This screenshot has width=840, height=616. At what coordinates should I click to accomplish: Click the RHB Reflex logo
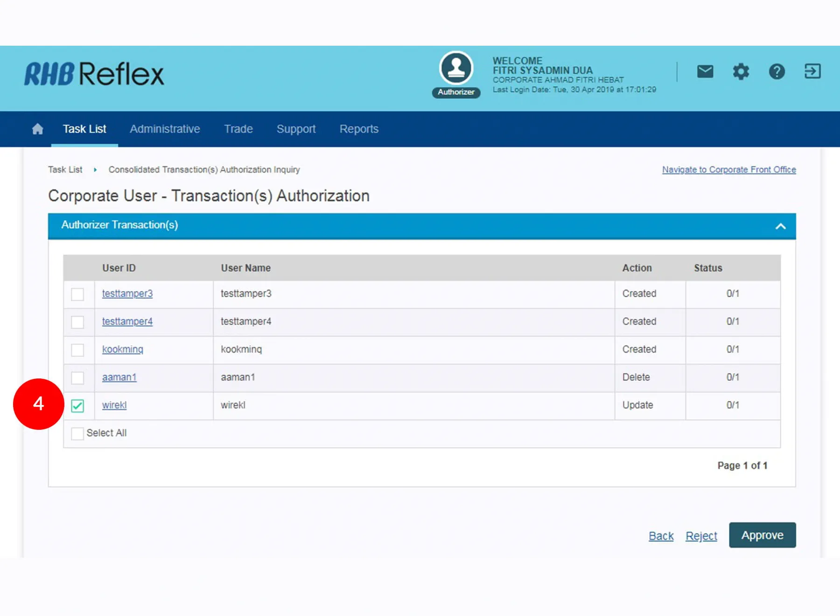coord(94,74)
